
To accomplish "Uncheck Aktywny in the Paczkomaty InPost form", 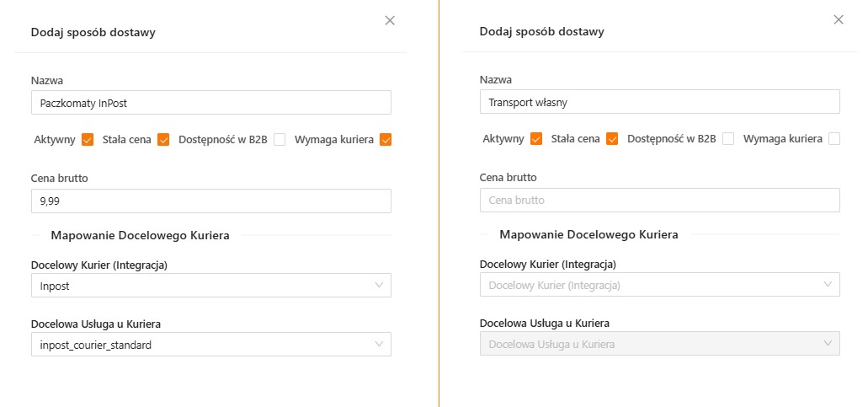I will coord(88,140).
